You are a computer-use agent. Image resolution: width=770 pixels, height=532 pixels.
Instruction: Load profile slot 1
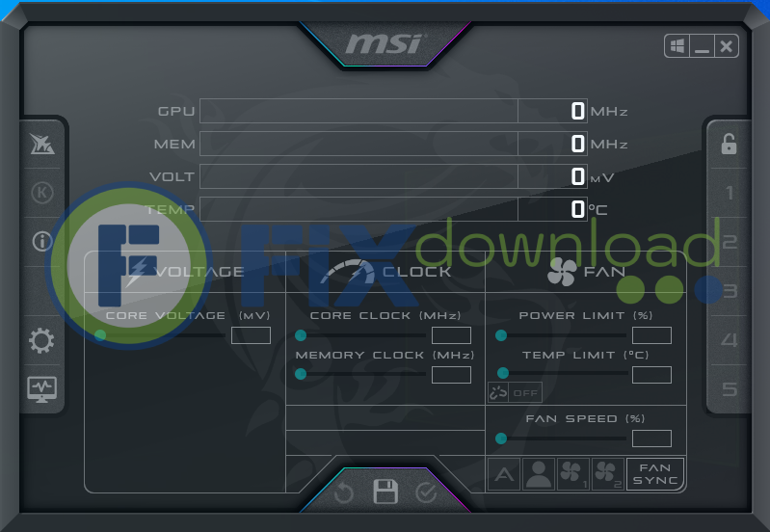(x=729, y=193)
